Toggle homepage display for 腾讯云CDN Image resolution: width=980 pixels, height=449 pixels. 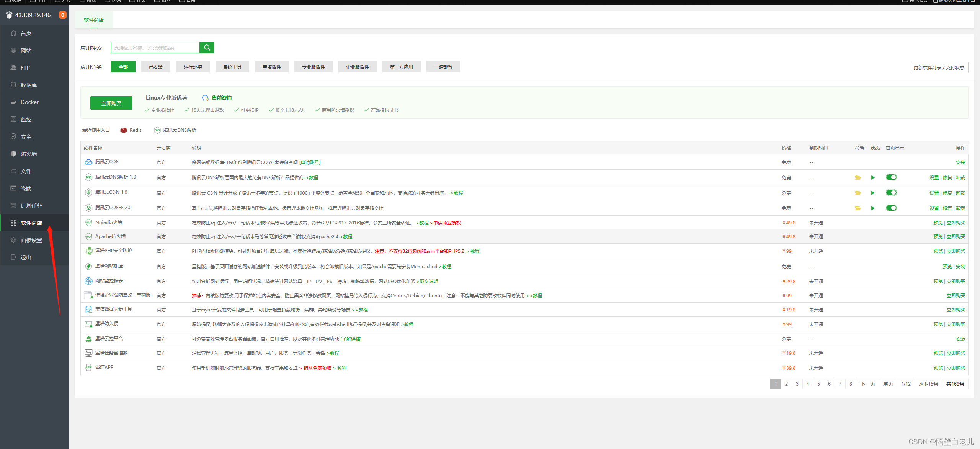coord(891,193)
